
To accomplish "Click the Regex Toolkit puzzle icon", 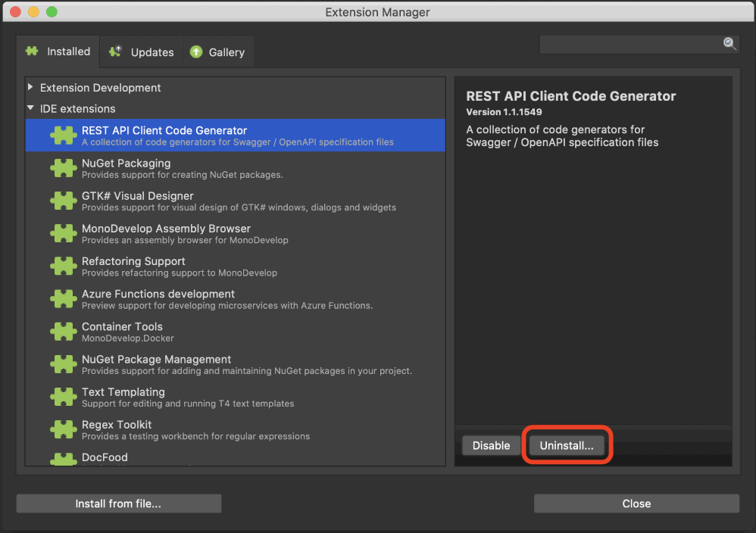I will click(x=63, y=430).
